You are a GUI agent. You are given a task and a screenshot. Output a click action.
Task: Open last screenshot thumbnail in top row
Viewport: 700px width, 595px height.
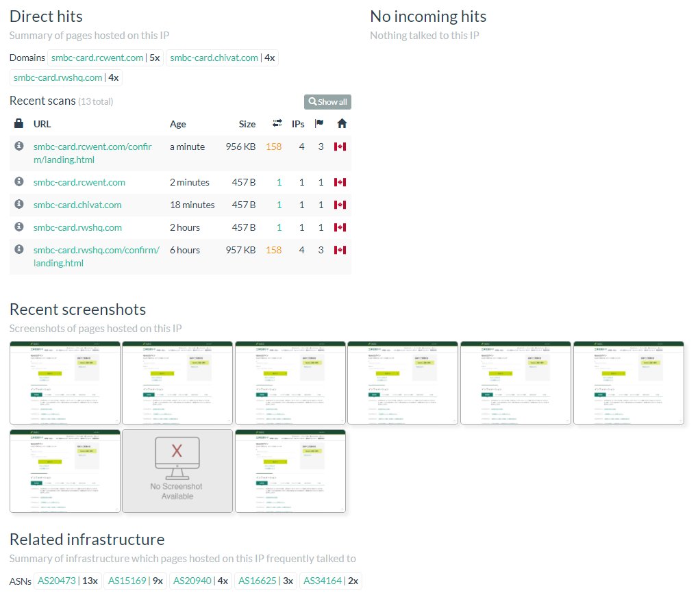(629, 383)
